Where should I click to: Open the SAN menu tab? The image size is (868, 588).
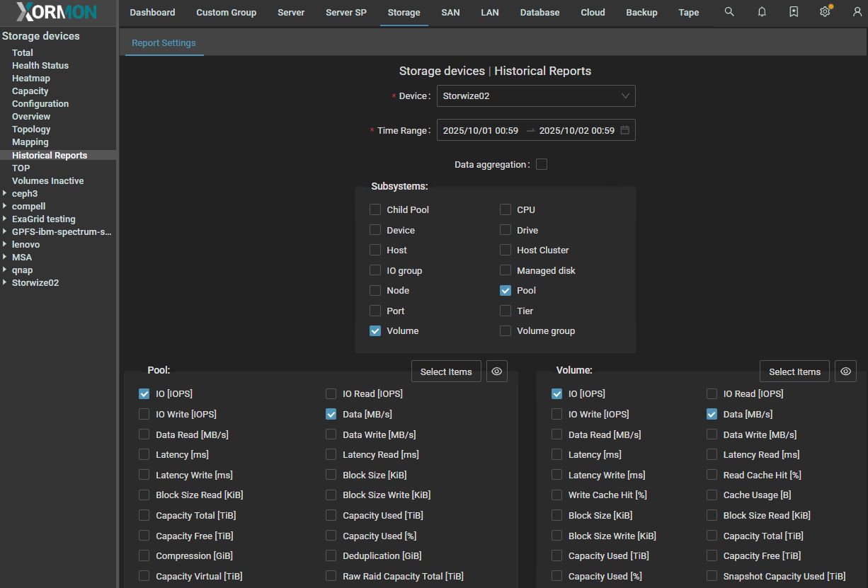point(450,12)
